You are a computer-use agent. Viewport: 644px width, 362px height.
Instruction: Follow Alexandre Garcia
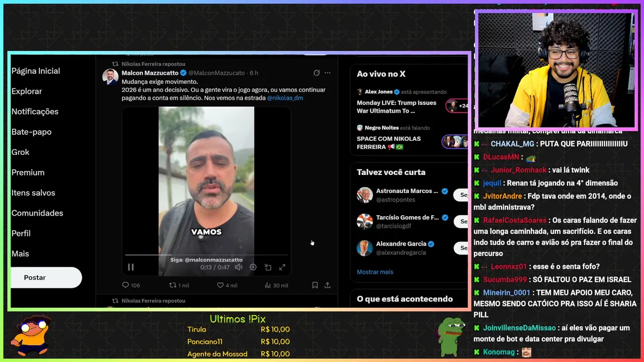coord(460,248)
